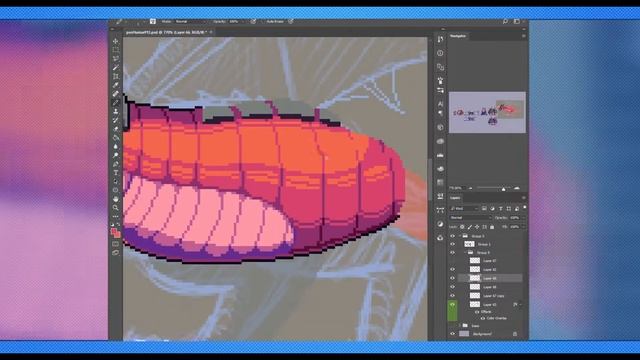Close the .psd document tab
The image size is (640, 360).
[211, 32]
